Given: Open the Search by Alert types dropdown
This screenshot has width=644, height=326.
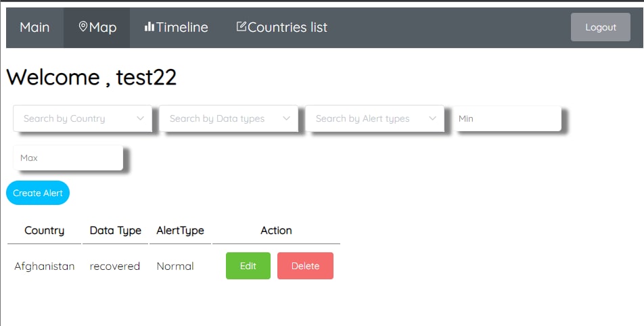Looking at the screenshot, I should [375, 118].
